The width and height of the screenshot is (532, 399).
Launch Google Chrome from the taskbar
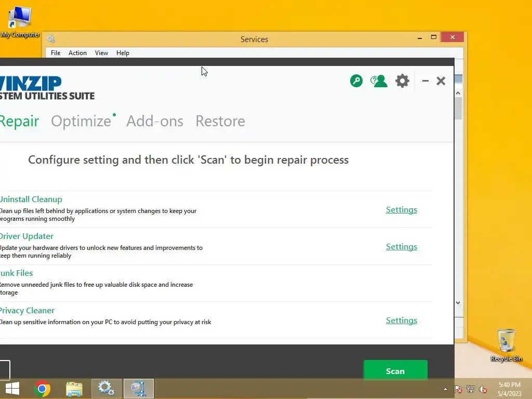[x=43, y=389]
